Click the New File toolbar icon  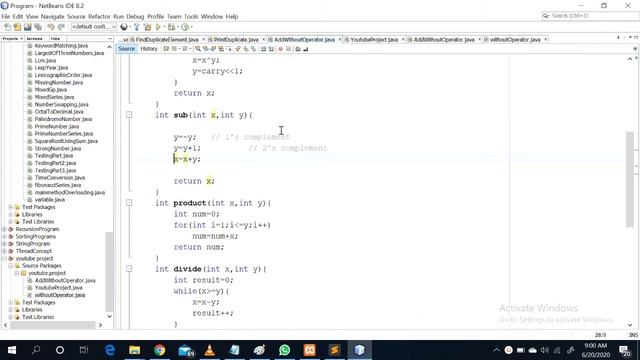pos(7,27)
